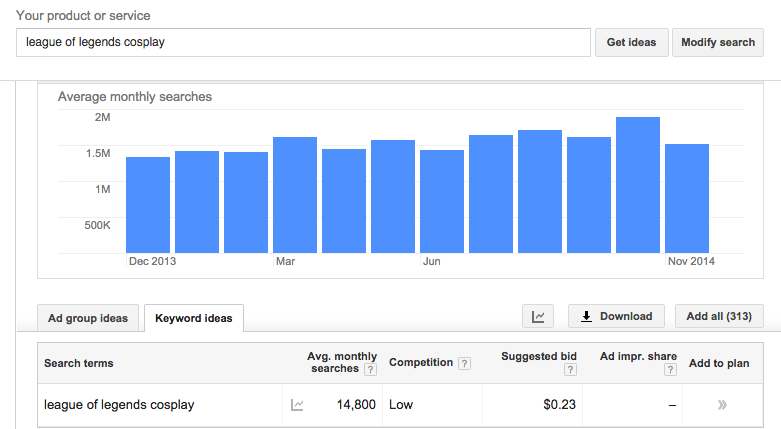Click league of legends cosplay search term row
The width and height of the screenshot is (781, 429).
click(x=400, y=405)
